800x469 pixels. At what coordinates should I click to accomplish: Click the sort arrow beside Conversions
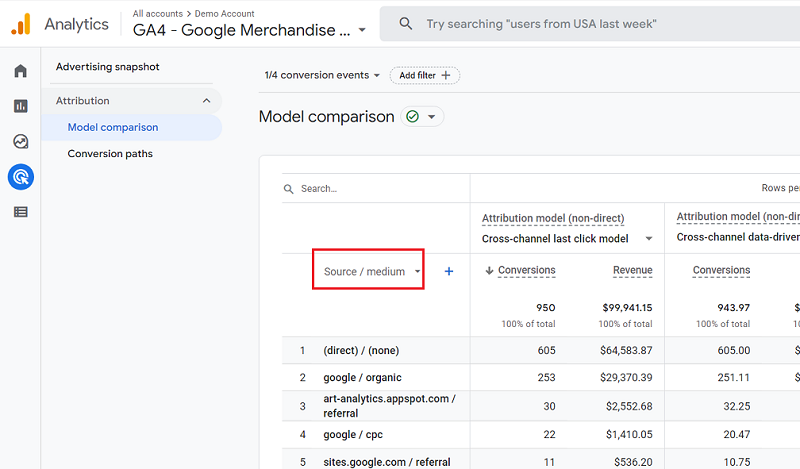click(x=489, y=270)
